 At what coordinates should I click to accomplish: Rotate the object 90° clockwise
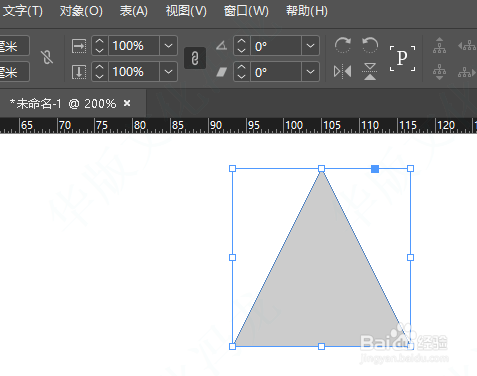[x=343, y=45]
